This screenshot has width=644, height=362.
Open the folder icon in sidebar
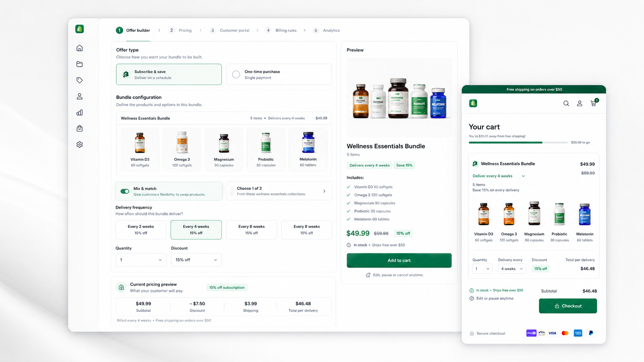pyautogui.click(x=79, y=64)
